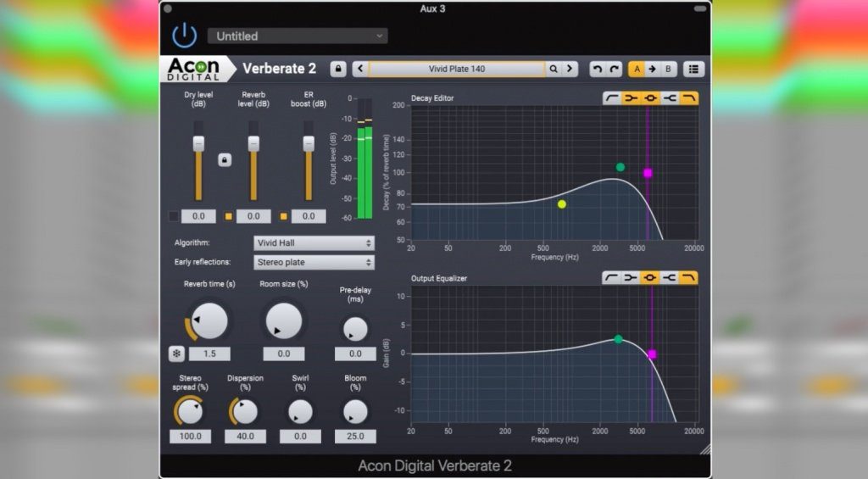Toggle Decay Editor peak filter band

pyautogui.click(x=650, y=98)
